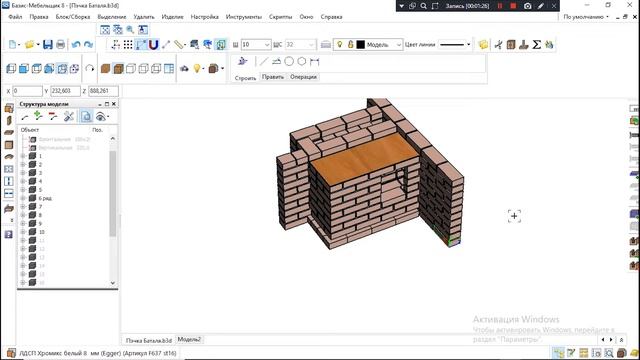Click the lighting bulb icon in view toolbar
640x360 pixels.
coord(197,69)
